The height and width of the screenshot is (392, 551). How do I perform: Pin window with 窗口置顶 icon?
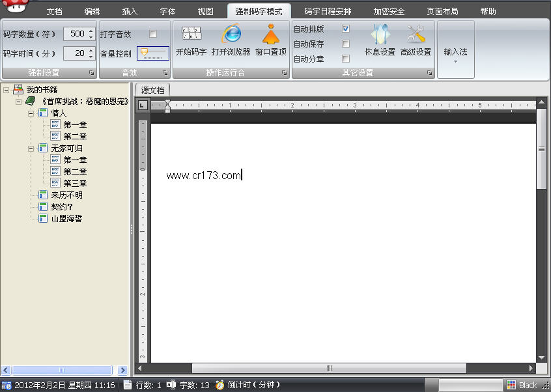point(271,34)
